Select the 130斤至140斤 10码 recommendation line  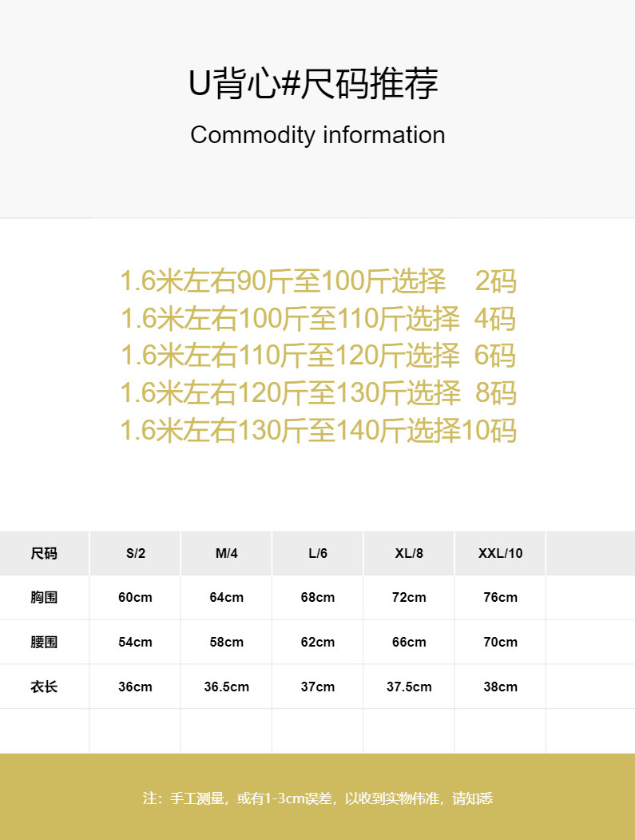tap(318, 431)
